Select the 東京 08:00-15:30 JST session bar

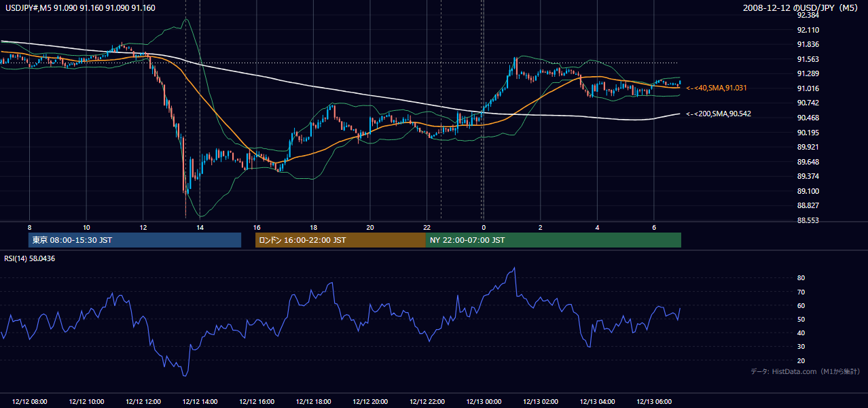click(135, 240)
